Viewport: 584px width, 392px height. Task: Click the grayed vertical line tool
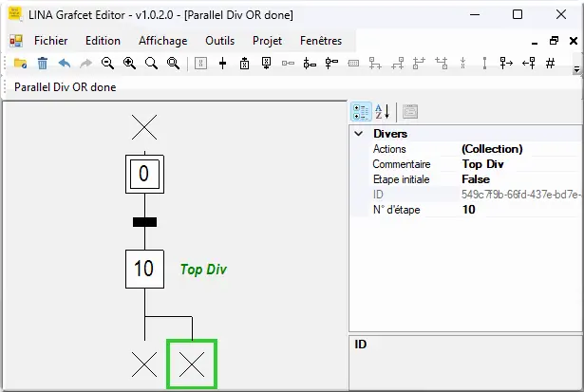(484, 64)
